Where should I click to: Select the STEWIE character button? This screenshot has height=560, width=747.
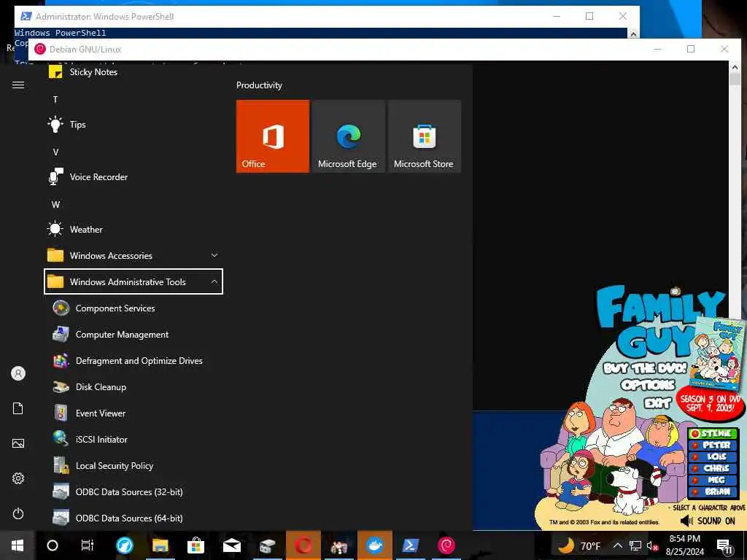click(x=713, y=433)
